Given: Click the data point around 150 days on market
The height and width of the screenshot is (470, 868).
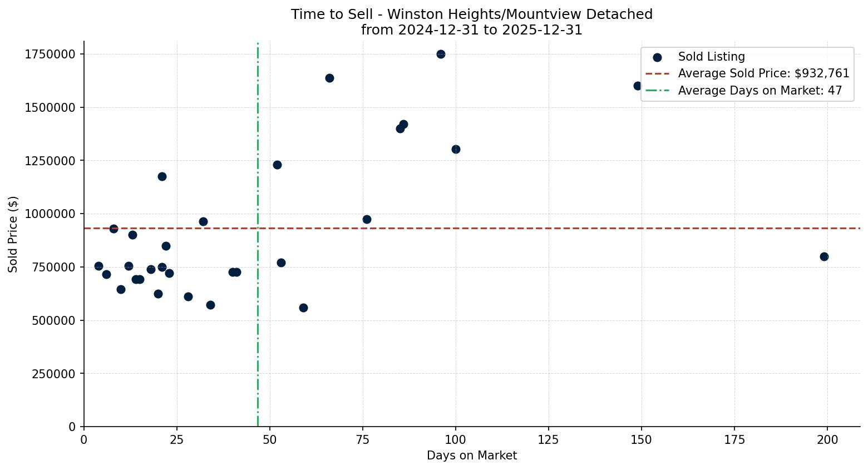Looking at the screenshot, I should pyautogui.click(x=637, y=86).
